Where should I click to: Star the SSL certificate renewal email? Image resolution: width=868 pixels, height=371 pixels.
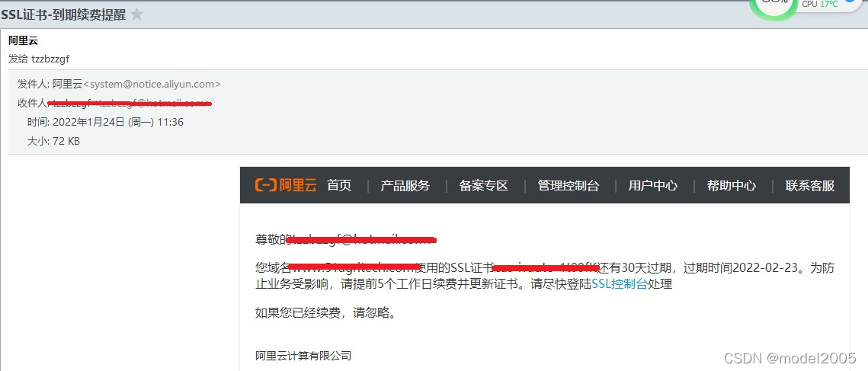(136, 15)
